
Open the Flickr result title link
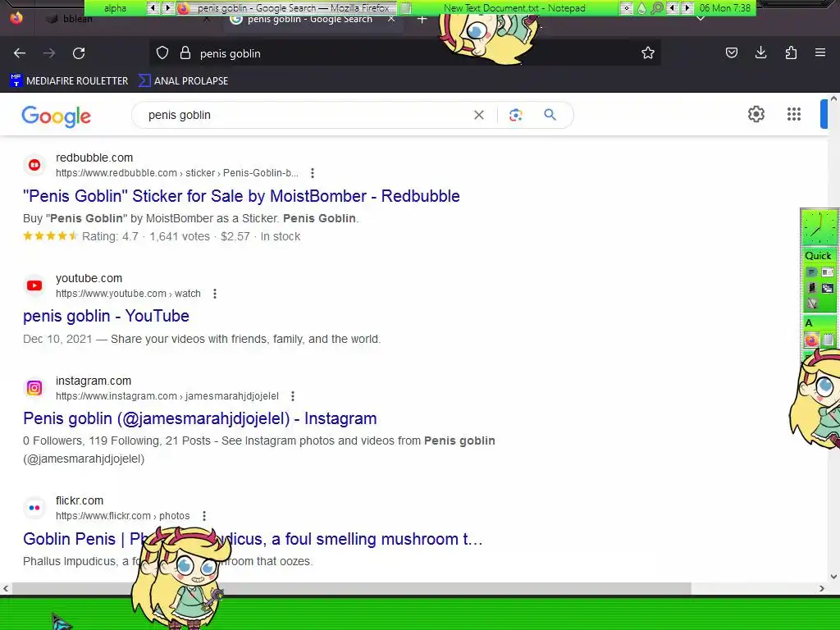point(253,539)
